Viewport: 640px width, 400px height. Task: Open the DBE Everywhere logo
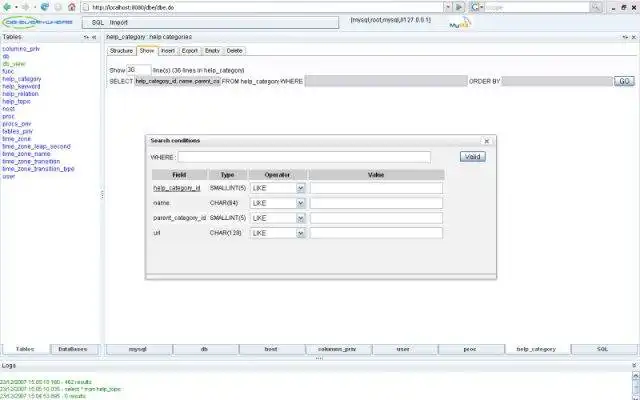[38, 22]
